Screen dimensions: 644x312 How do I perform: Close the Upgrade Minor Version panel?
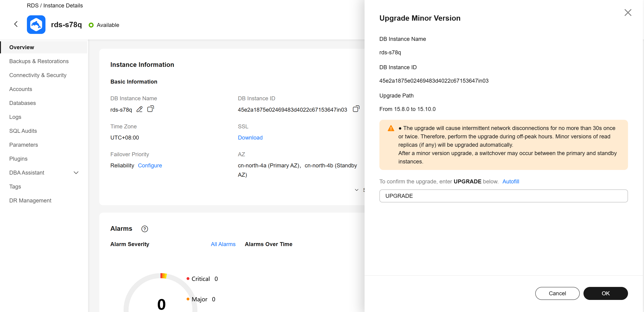[628, 13]
